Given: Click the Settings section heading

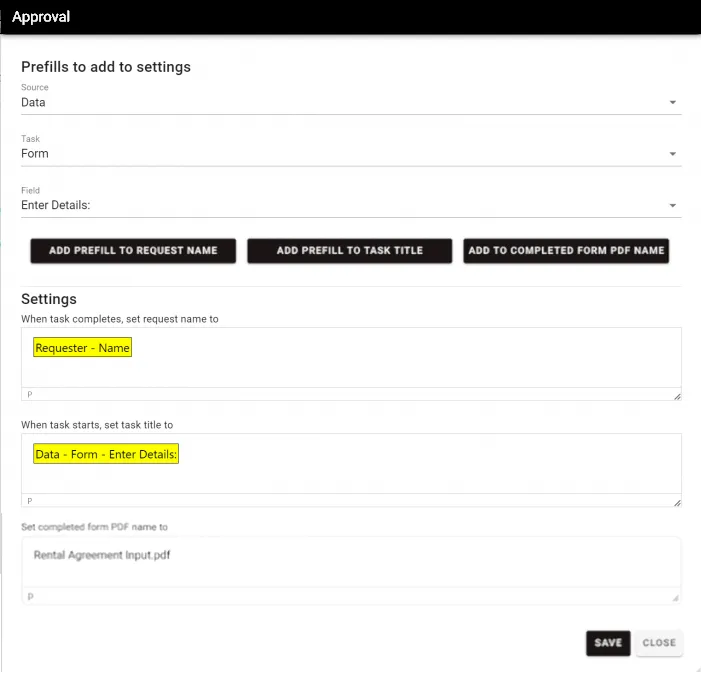Looking at the screenshot, I should click(49, 299).
